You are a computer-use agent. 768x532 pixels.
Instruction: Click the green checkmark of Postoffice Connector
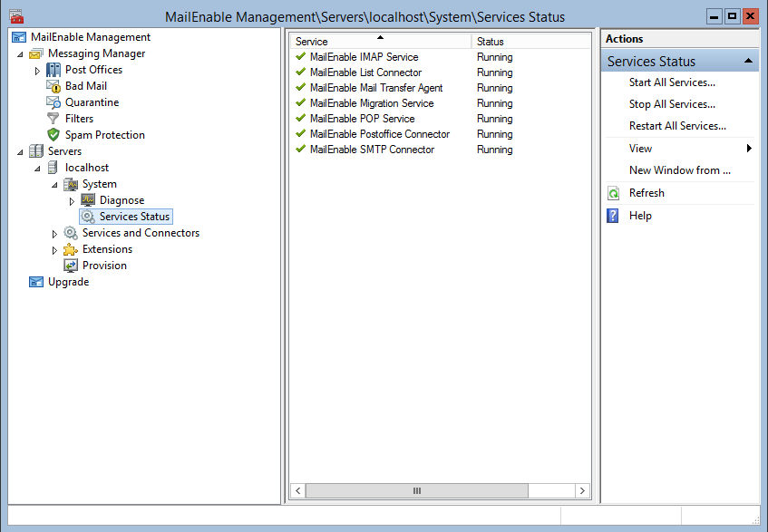coord(301,133)
